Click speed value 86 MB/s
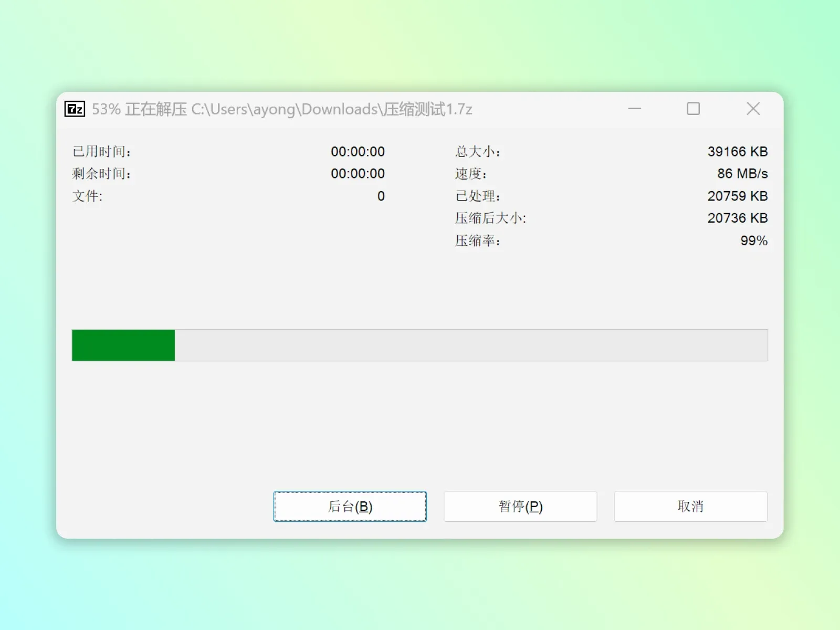This screenshot has height=630, width=840. [x=742, y=174]
